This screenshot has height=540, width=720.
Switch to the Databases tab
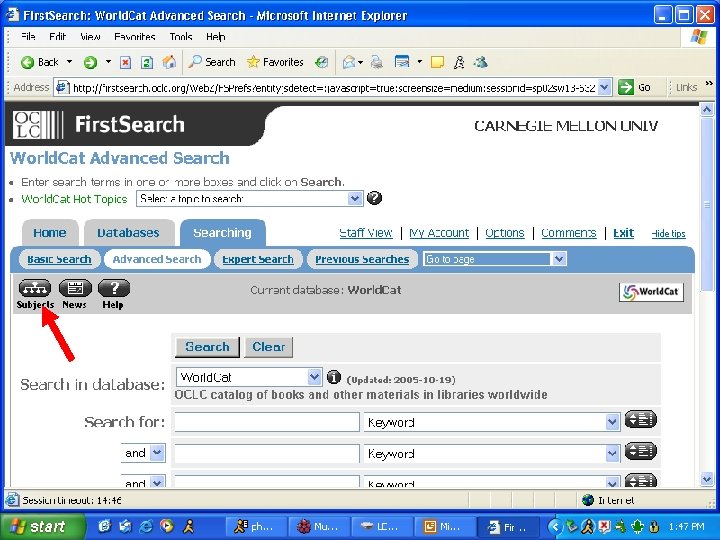pyautogui.click(x=129, y=233)
